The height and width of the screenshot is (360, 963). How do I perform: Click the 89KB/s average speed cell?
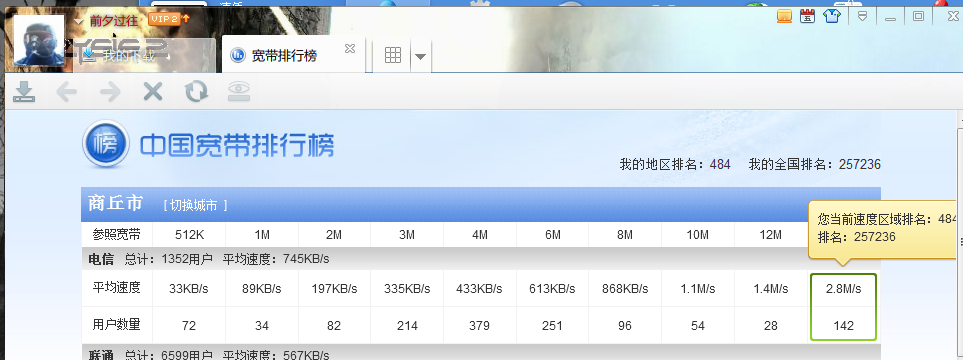[x=262, y=289]
